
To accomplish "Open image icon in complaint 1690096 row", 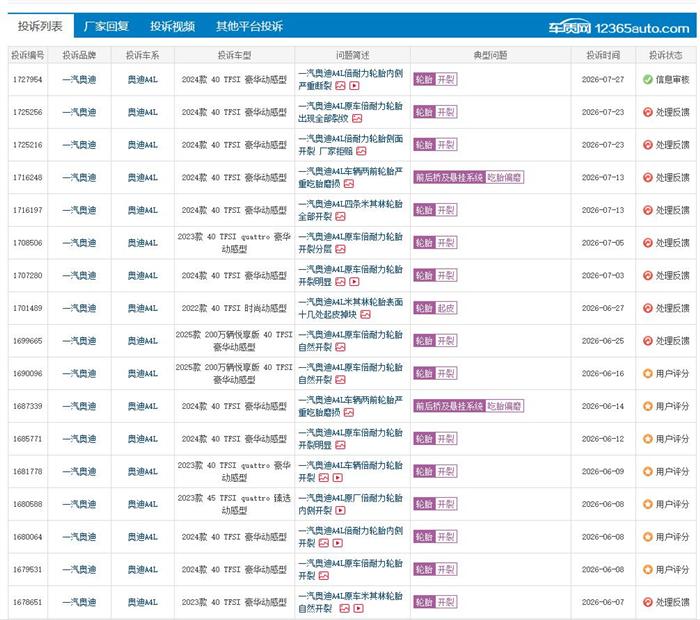I will click(x=340, y=379).
